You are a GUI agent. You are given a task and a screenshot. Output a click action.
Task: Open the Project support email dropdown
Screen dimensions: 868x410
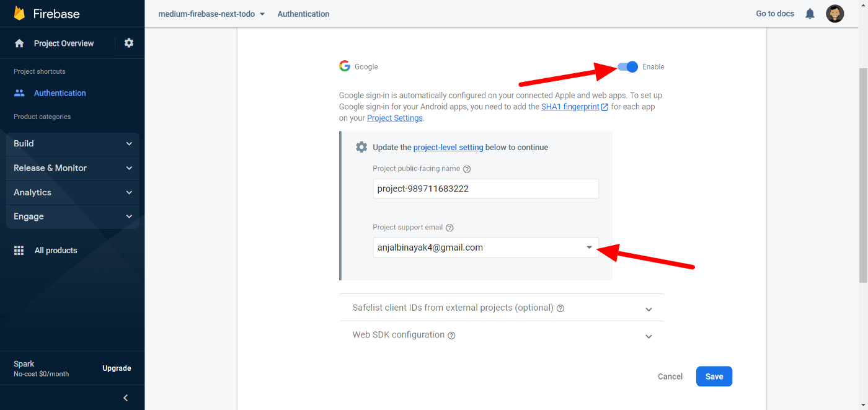click(589, 247)
